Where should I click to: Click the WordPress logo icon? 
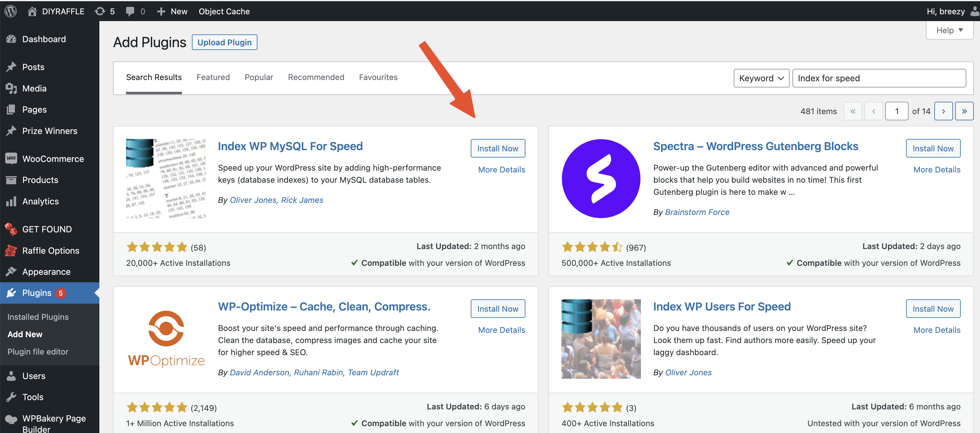11,11
